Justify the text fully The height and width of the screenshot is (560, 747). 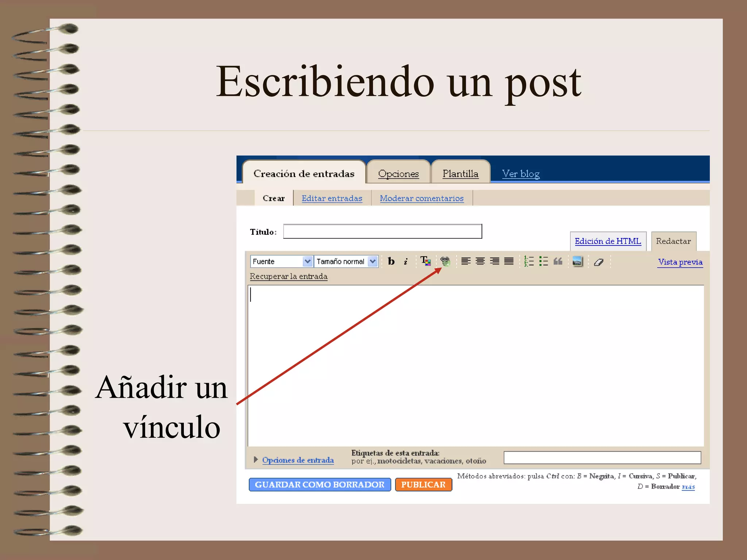tap(509, 261)
